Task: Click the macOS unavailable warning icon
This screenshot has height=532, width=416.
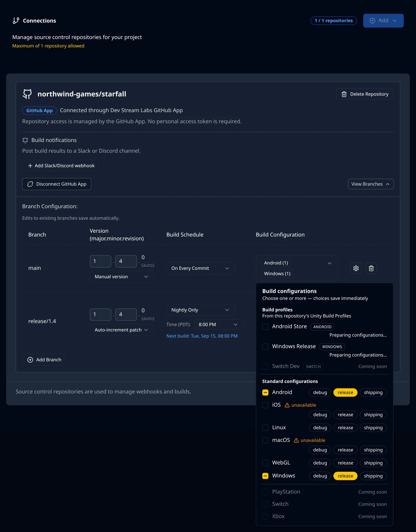Action: point(296,440)
